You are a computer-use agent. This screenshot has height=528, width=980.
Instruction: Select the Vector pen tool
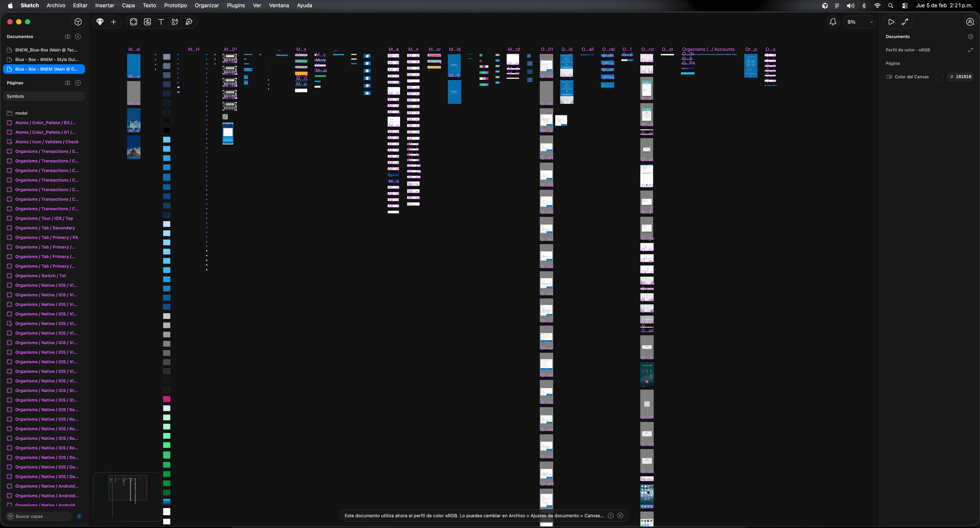189,22
